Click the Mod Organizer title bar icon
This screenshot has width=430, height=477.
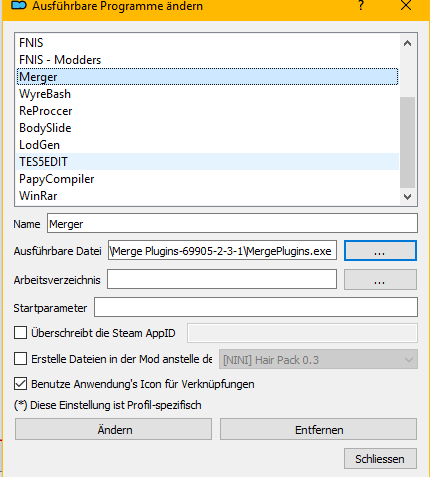pos(19,6)
